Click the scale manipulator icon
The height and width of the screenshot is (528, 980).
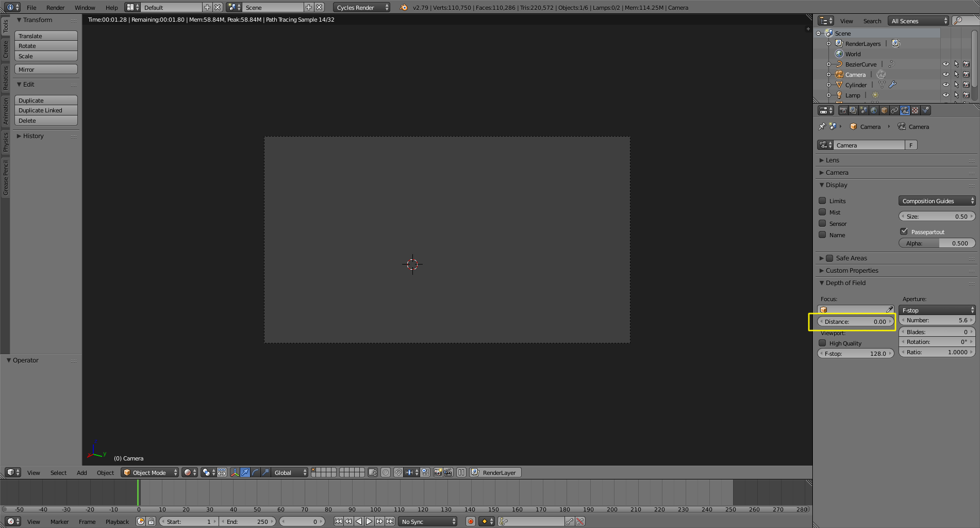pos(265,472)
